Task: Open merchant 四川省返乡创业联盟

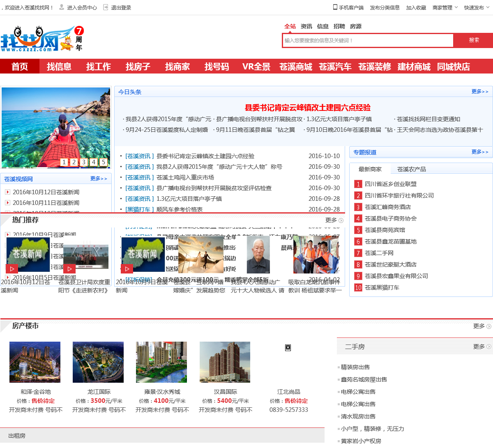Action: [391, 184]
